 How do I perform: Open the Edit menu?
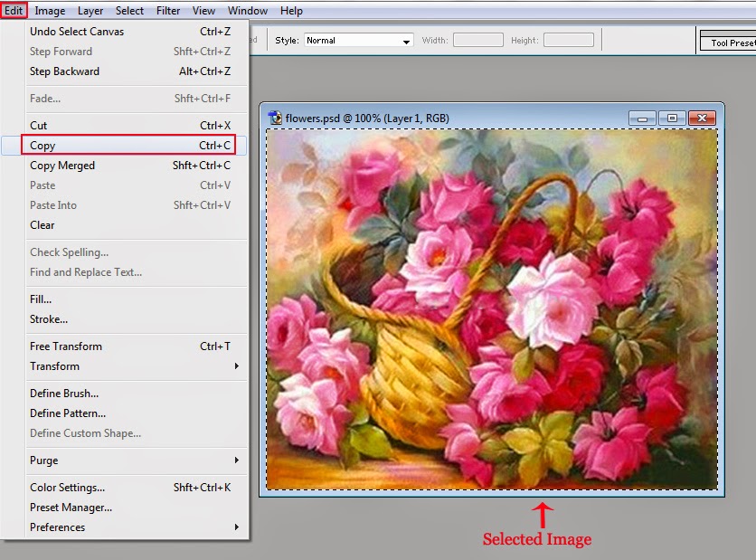pyautogui.click(x=14, y=10)
